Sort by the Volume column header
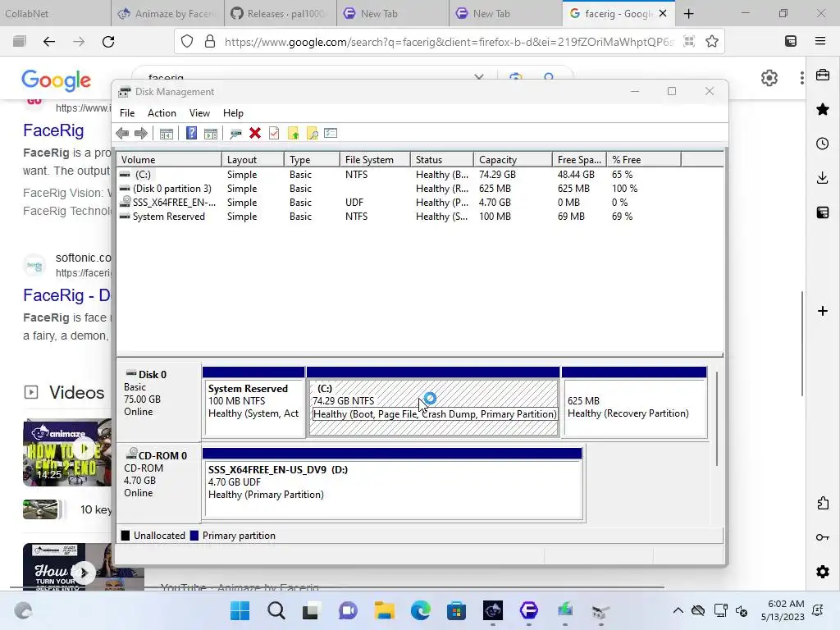This screenshot has height=630, width=840. 169,160
